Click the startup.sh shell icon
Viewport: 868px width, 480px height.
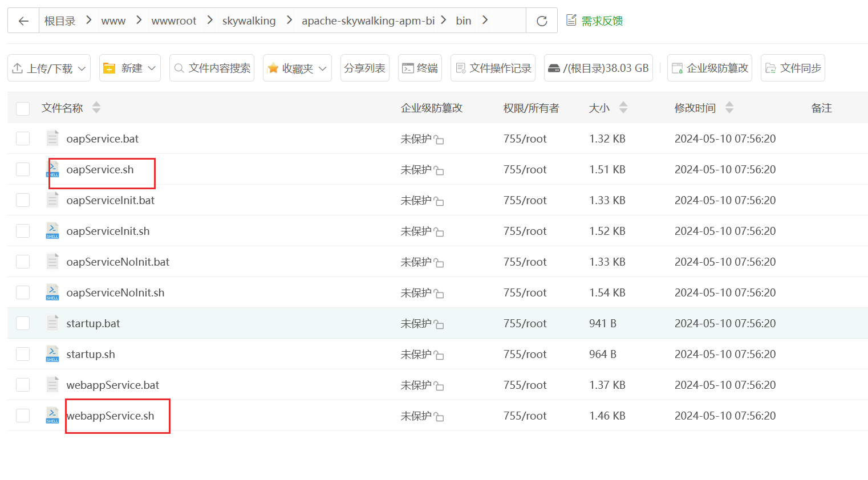pyautogui.click(x=52, y=354)
